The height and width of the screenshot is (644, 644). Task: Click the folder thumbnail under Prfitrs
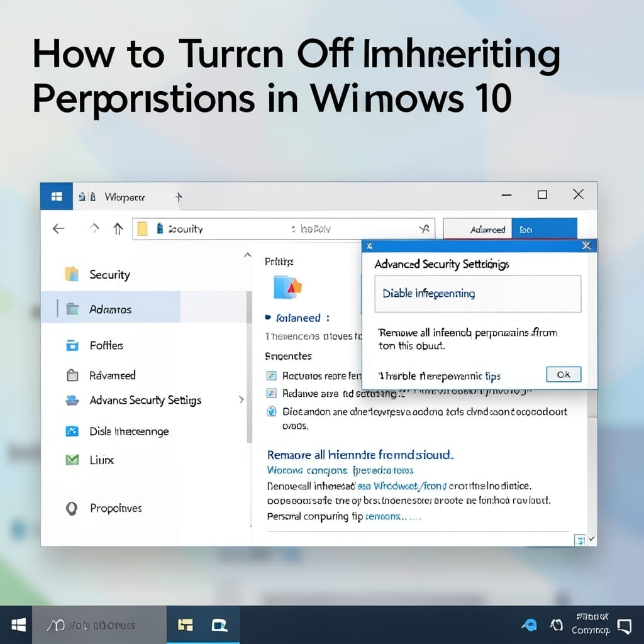[x=287, y=287]
